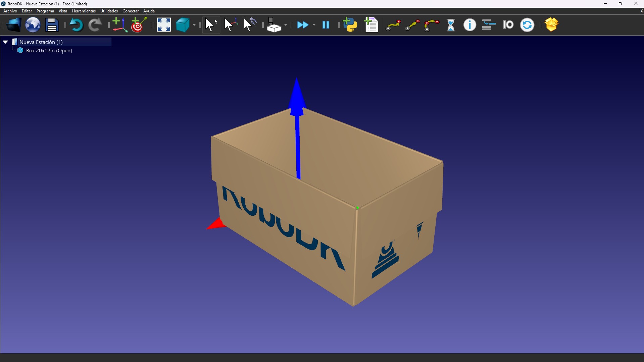644x362 pixels.
Task: Open the Utilidades menu
Action: coord(109,11)
